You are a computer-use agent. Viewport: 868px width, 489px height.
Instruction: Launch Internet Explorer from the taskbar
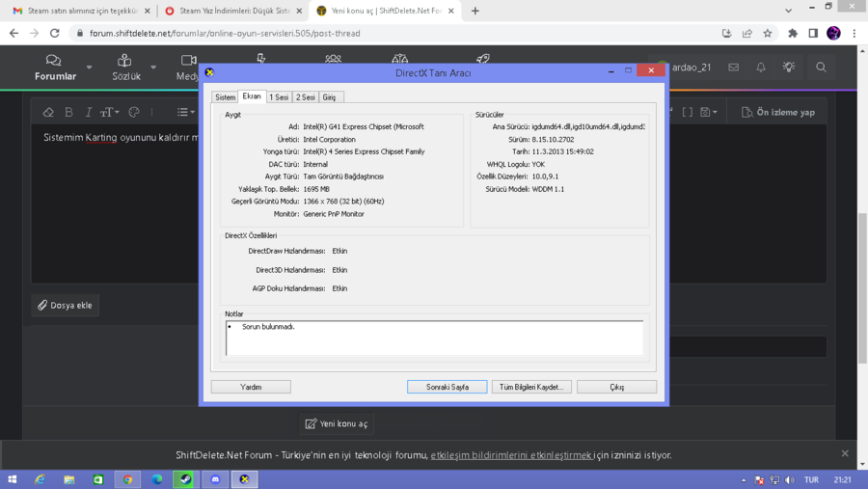tap(40, 479)
